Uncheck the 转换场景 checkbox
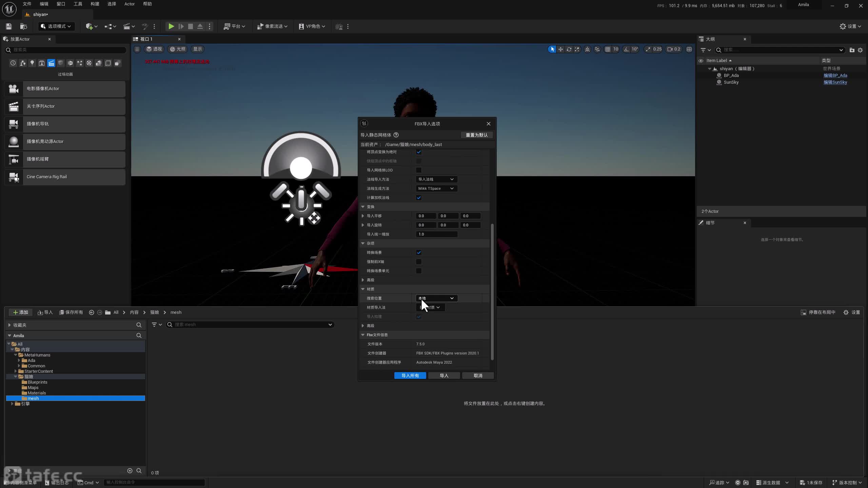Viewport: 868px width, 488px height. (419, 252)
